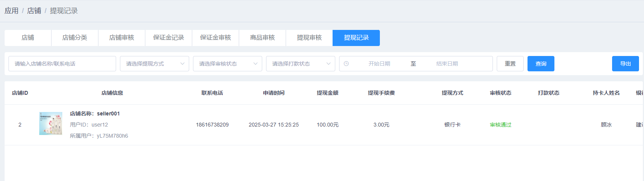
Task: Expand the withdrawal method dropdown
Action: tap(154, 64)
